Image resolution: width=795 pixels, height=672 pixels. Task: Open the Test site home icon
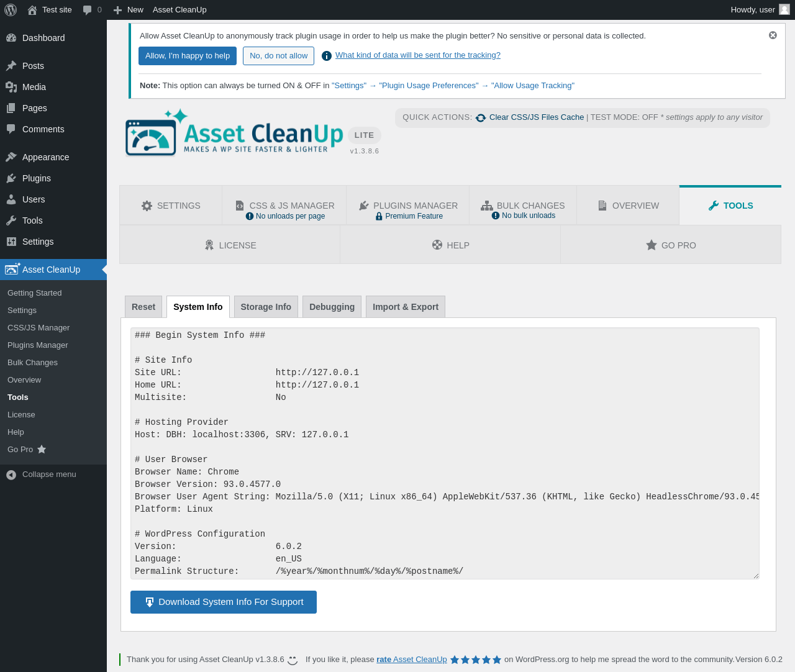click(32, 10)
